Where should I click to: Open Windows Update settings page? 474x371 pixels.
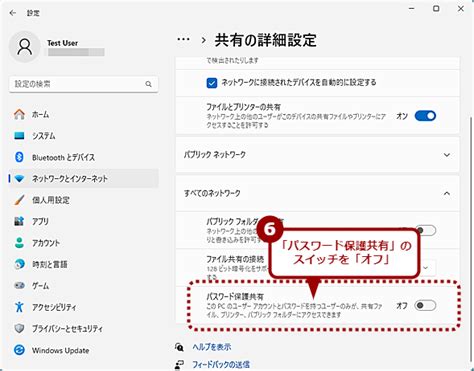point(84,350)
